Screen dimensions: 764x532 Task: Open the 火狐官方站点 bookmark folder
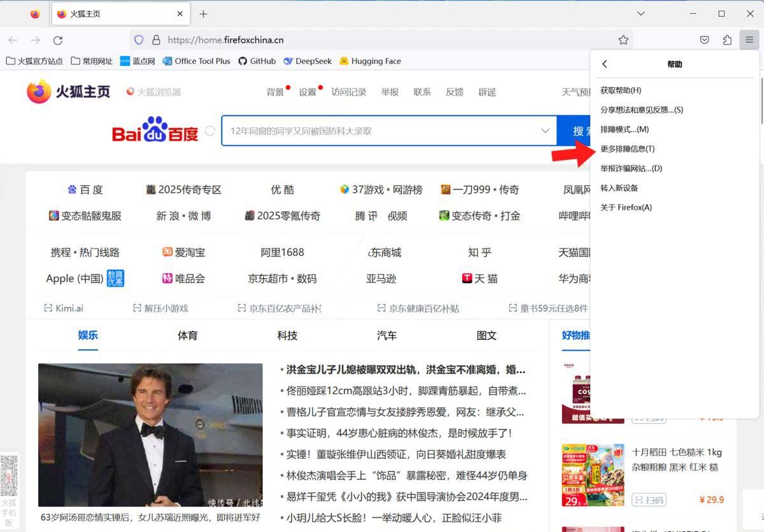[34, 61]
